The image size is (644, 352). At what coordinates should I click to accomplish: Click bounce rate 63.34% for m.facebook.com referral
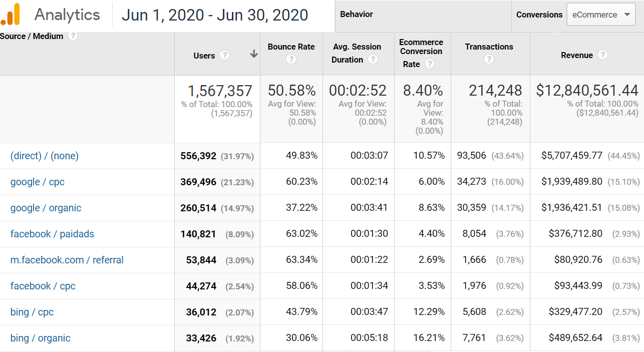[x=301, y=260]
